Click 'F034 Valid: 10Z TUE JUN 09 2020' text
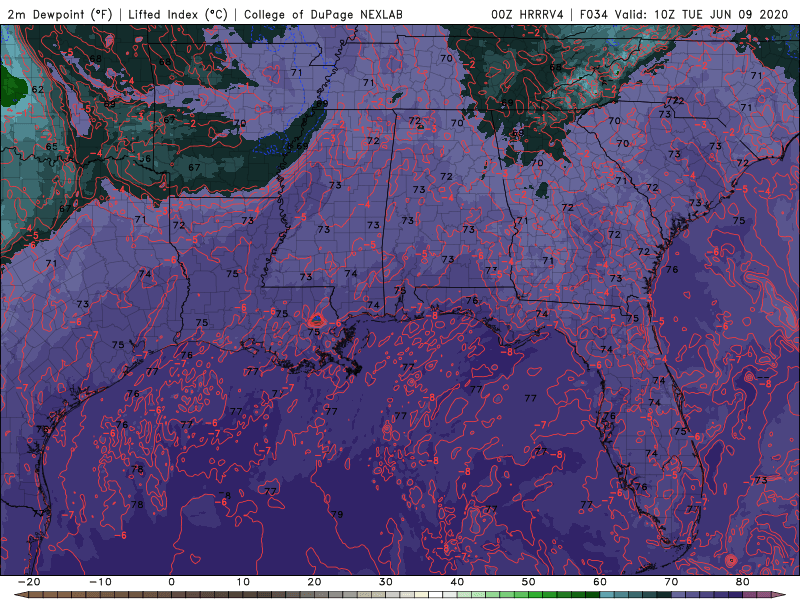Viewport: 800px width, 600px height. (x=684, y=14)
